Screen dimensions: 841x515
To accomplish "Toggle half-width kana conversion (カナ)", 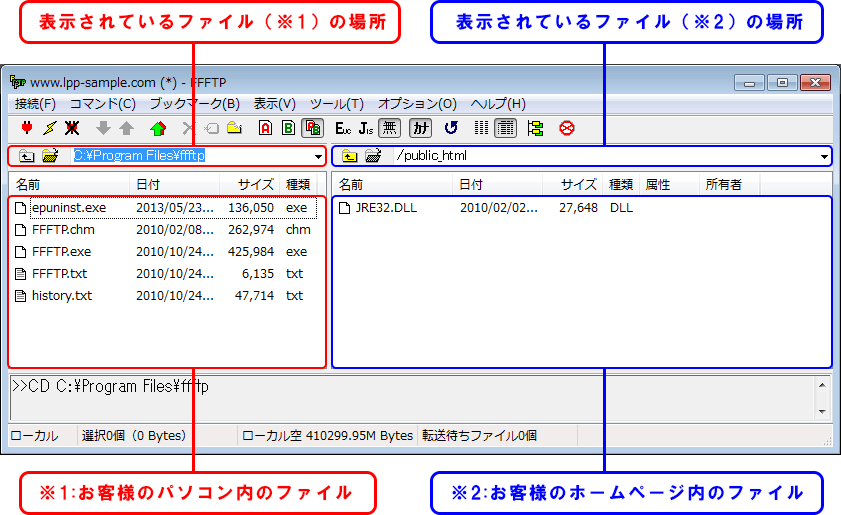I will point(420,128).
